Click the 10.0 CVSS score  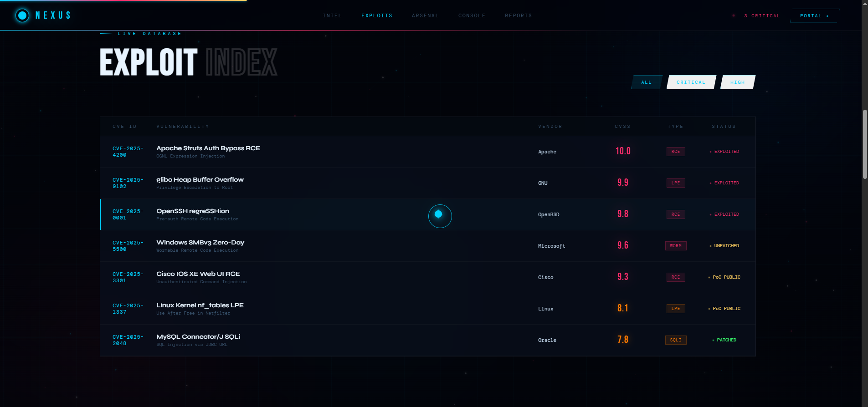[623, 151]
